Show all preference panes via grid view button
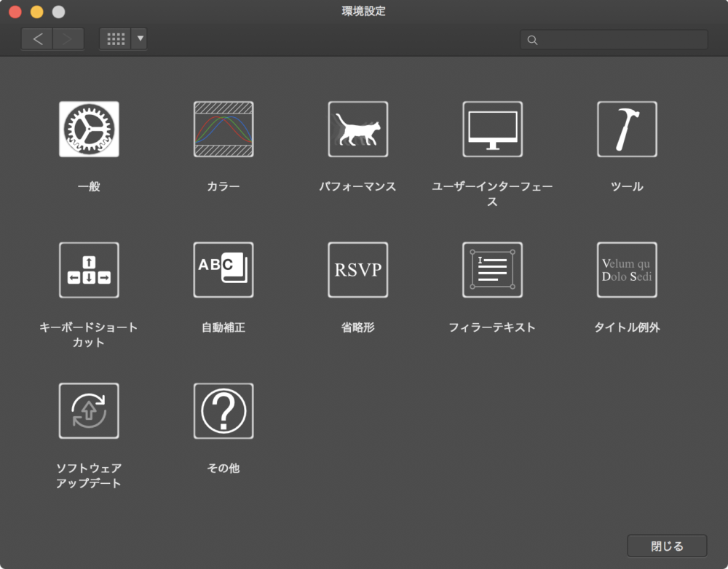 [x=116, y=39]
